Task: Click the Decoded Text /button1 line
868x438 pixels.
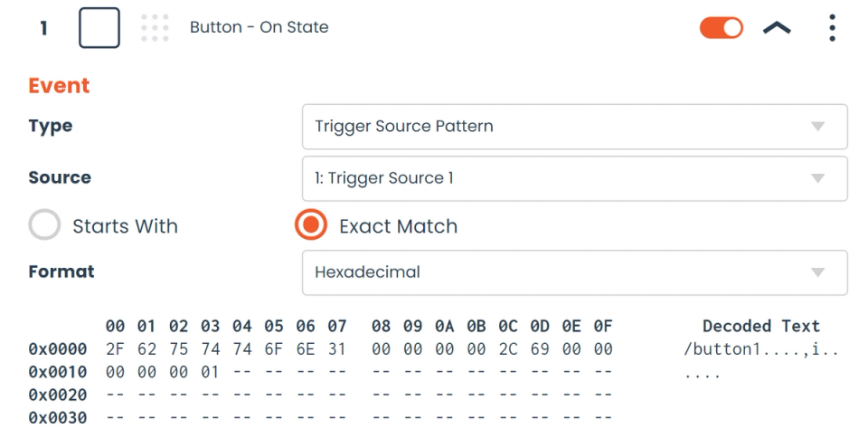Action: (760, 349)
